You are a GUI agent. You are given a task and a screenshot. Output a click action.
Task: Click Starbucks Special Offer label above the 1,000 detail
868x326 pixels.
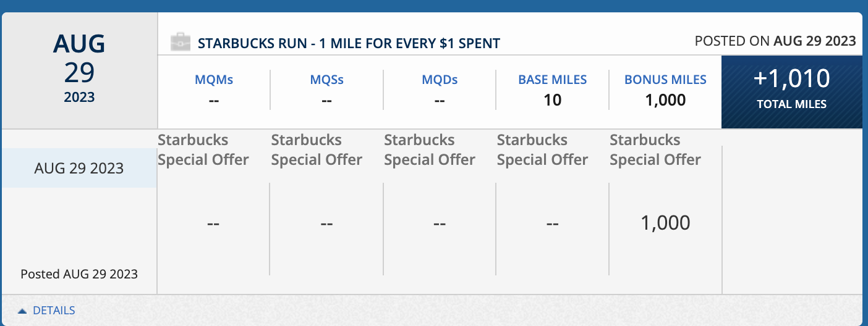tap(655, 150)
